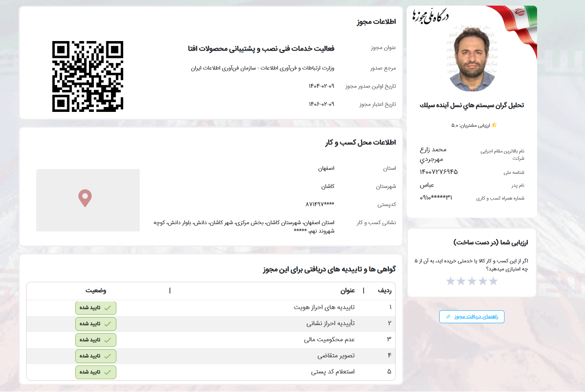
Task: Click the masked postal code ۸۷۱۴۹۷****
Action: pyautogui.click(x=320, y=204)
